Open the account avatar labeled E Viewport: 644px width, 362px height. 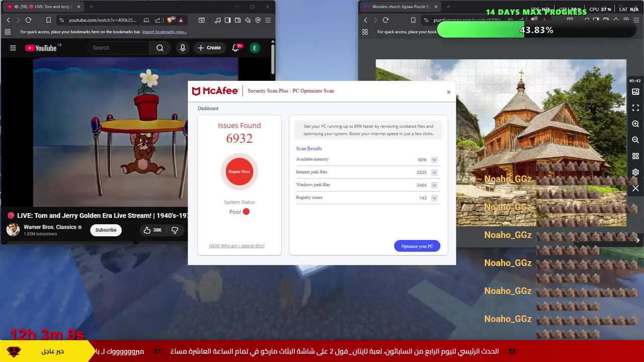pyautogui.click(x=255, y=48)
